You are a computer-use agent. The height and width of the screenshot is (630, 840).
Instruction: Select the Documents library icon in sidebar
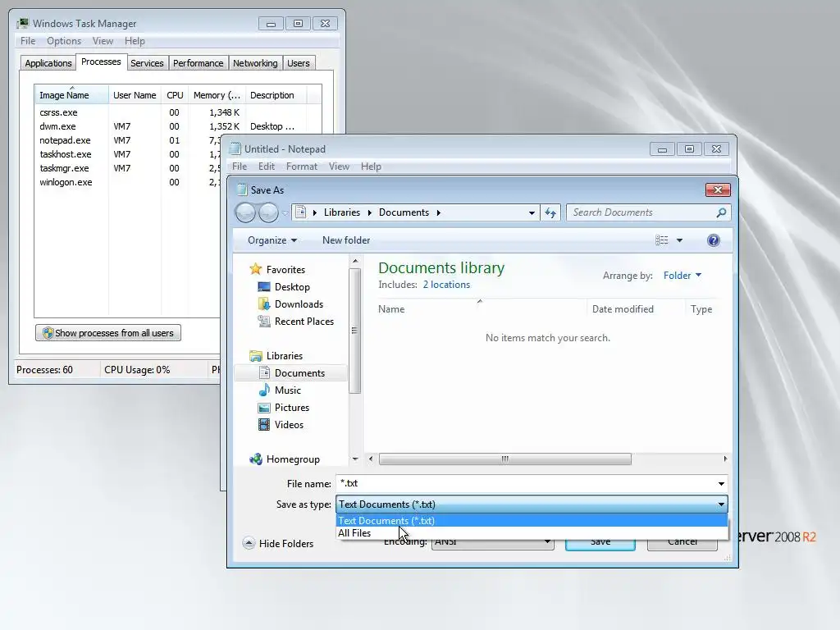point(264,373)
